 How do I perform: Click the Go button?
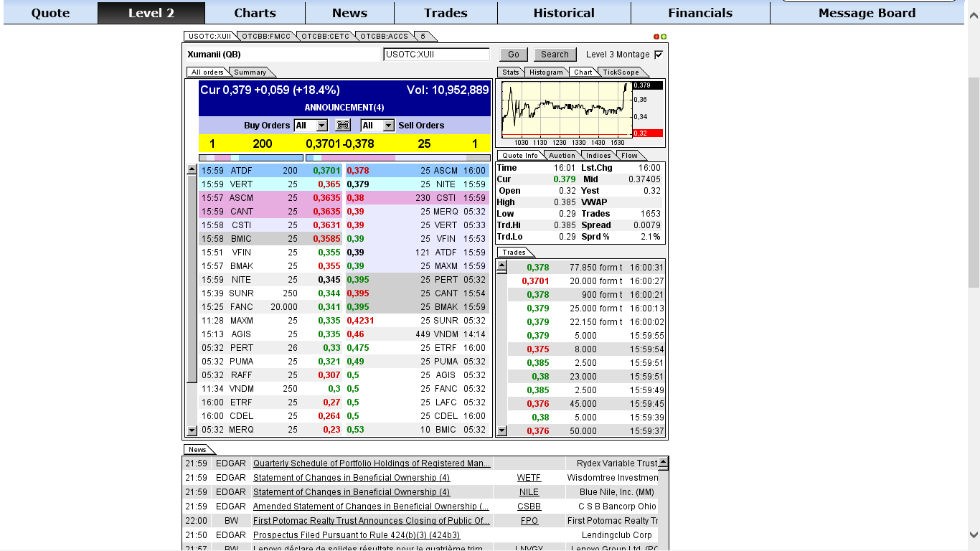(x=514, y=55)
